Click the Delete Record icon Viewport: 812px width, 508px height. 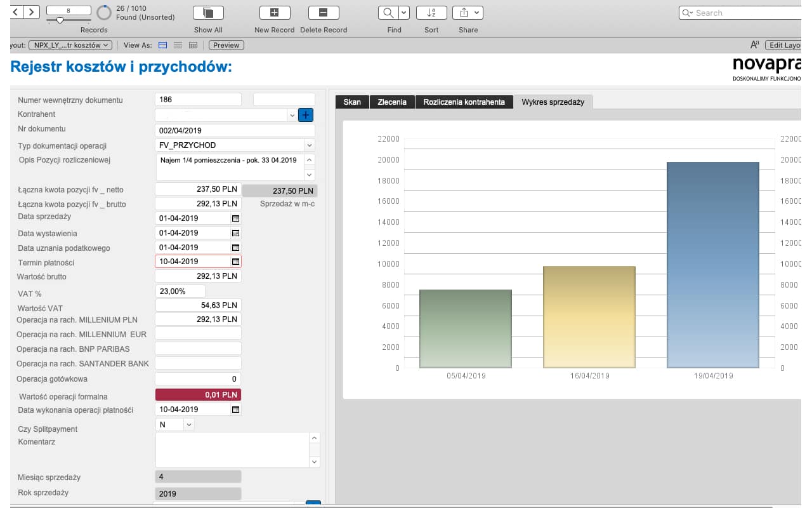pos(323,13)
